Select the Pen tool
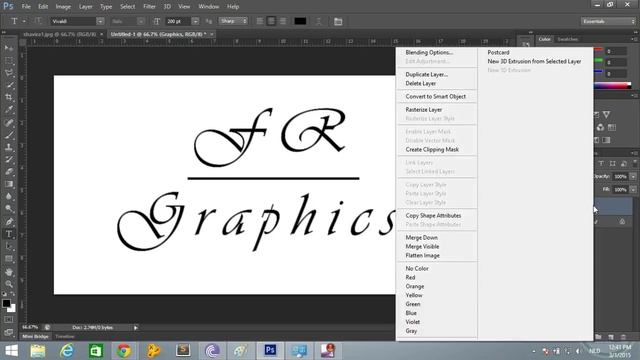Image resolution: width=640 pixels, height=360 pixels. click(9, 222)
